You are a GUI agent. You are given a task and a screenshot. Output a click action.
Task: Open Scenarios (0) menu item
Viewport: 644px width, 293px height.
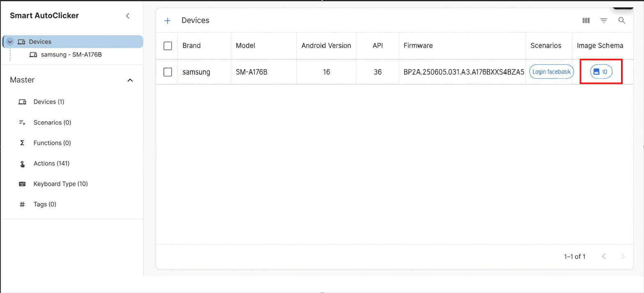53,123
